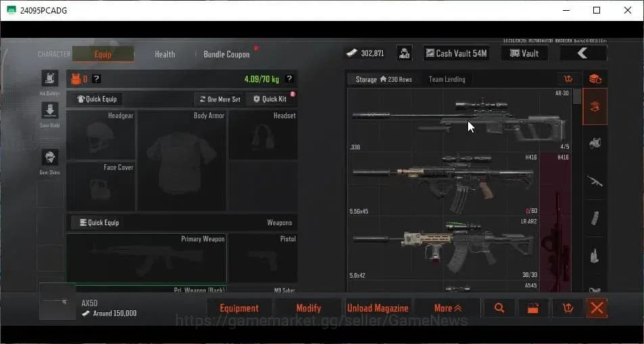
Task: Click the 4/5 ammo count
Action: 565,147
